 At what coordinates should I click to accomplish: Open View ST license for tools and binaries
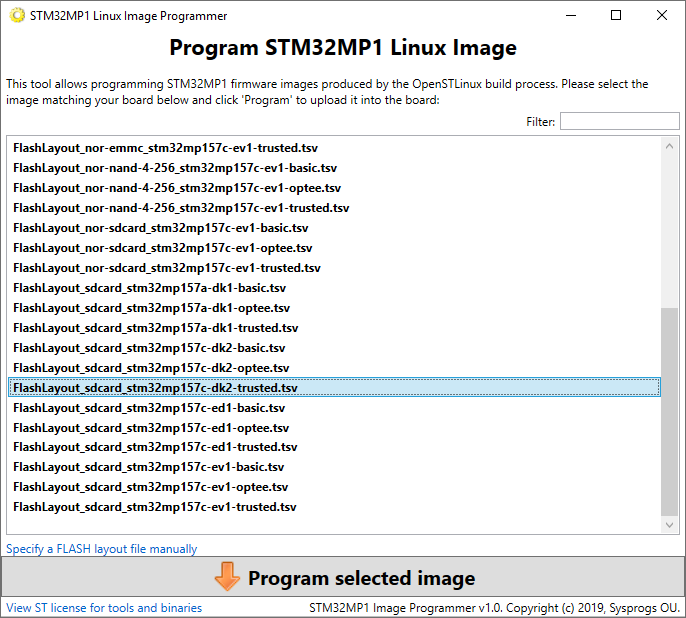click(x=104, y=608)
